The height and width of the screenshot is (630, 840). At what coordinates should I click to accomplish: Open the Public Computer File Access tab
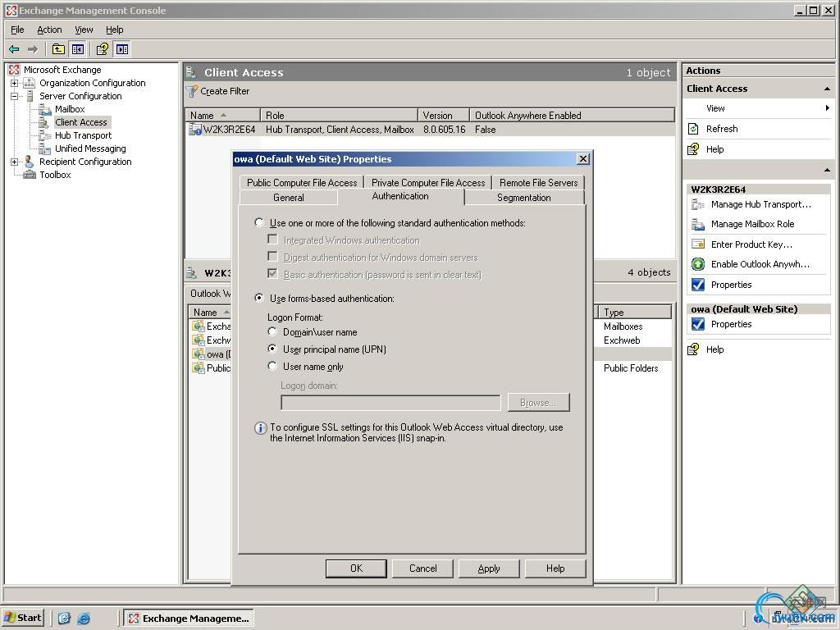[302, 183]
